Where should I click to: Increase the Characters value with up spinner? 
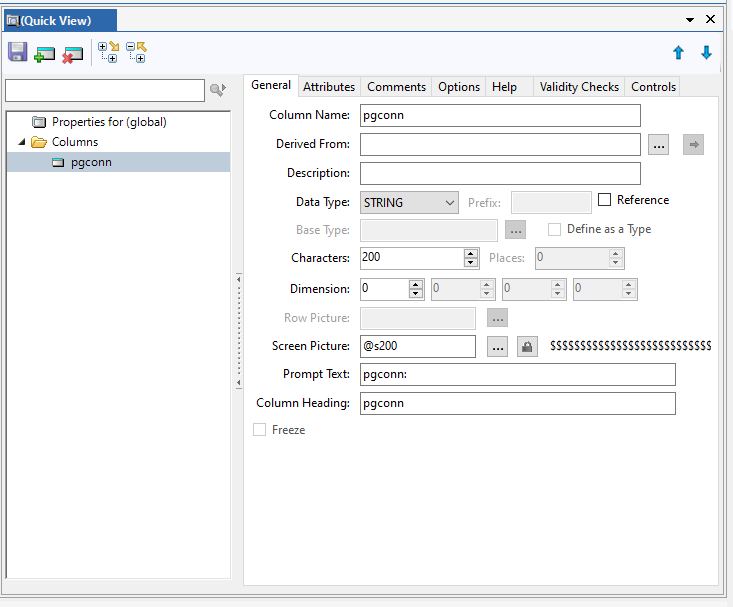(471, 253)
